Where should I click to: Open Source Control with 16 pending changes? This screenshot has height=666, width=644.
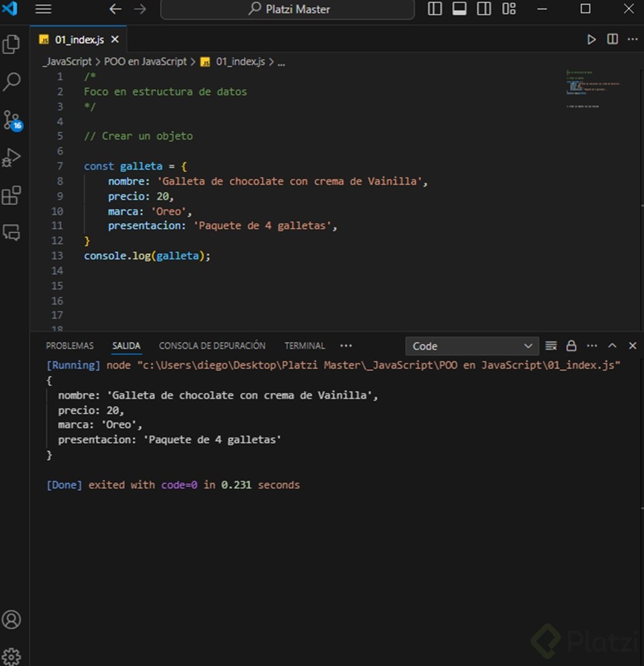tap(12, 120)
